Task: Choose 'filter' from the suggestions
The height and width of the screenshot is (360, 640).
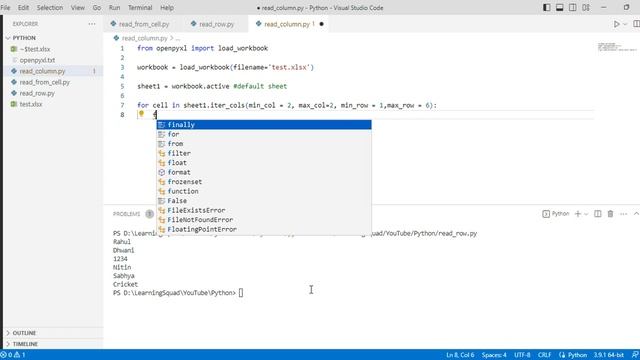Action: point(264,153)
